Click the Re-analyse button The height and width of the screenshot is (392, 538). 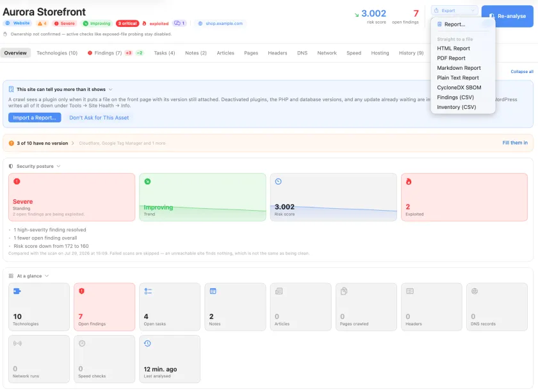pos(507,16)
